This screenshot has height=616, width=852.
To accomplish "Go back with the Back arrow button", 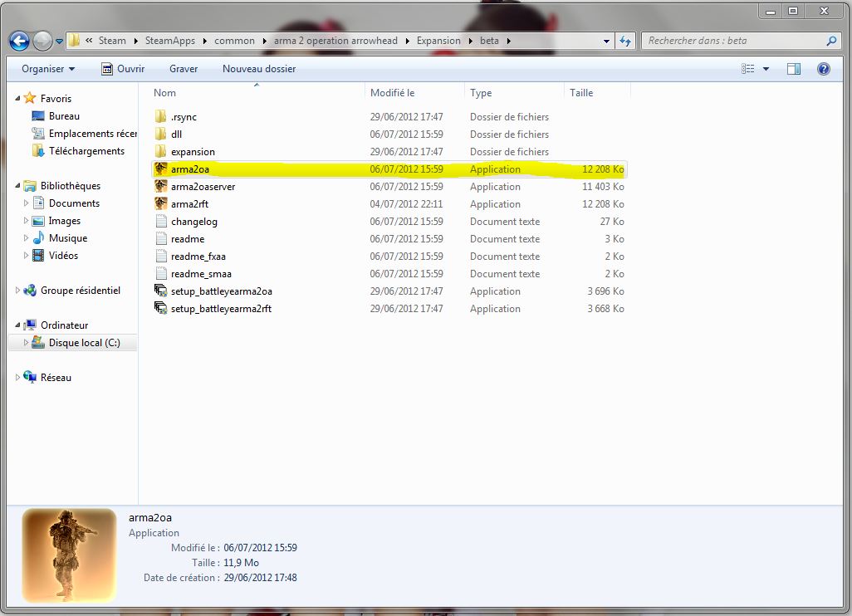I will pos(19,41).
